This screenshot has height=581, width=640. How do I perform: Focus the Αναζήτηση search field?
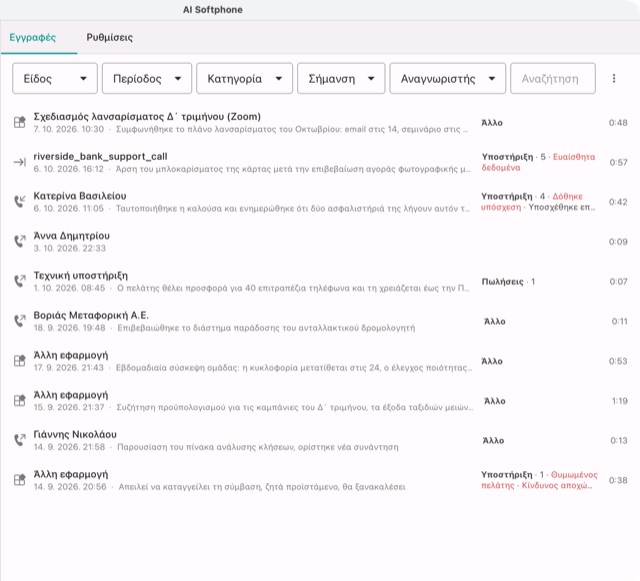click(x=553, y=78)
